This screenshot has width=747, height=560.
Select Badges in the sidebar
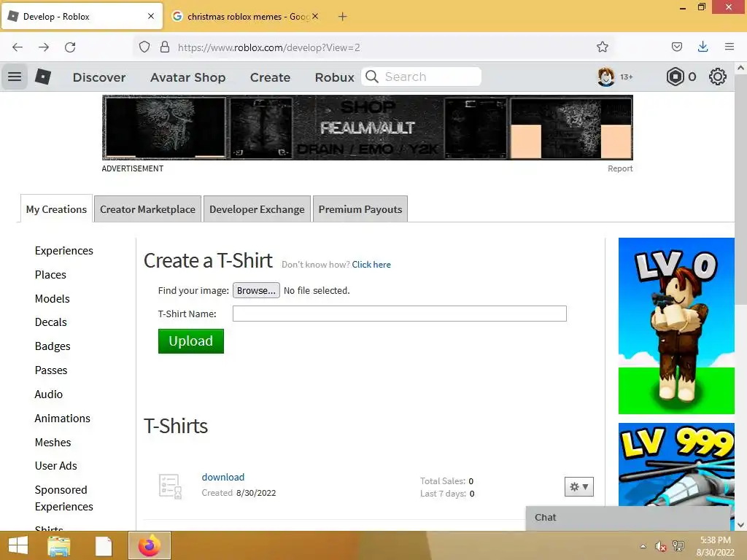coord(53,346)
